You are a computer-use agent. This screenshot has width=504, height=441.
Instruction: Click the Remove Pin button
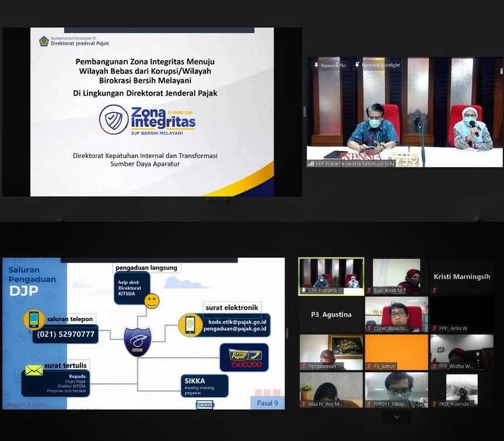click(330, 65)
